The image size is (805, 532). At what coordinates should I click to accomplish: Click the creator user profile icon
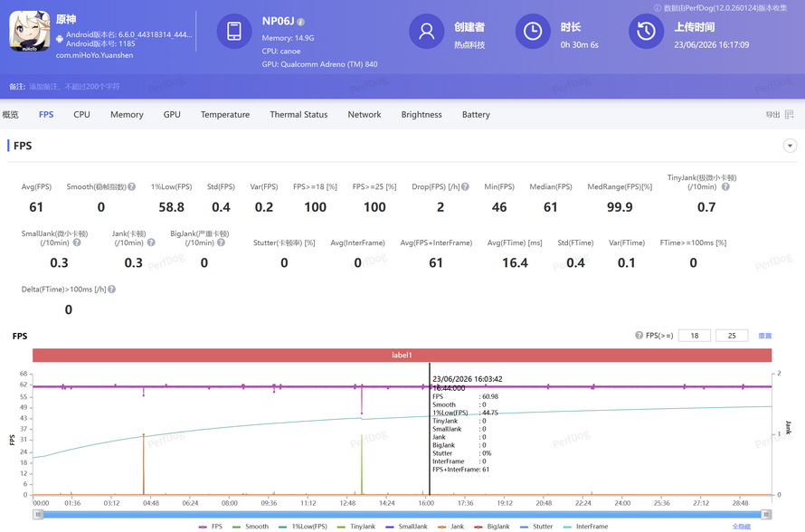426,32
